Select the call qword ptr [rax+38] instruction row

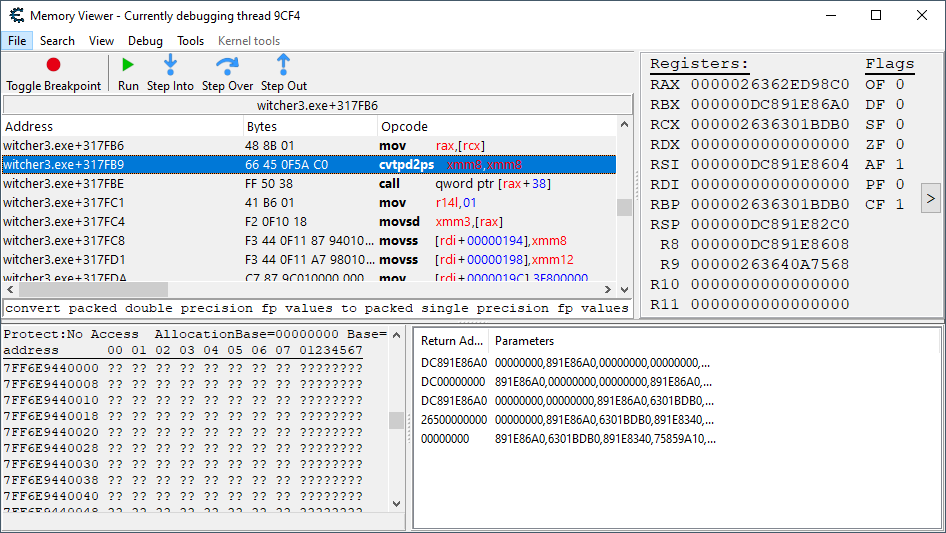pyautogui.click(x=300, y=184)
